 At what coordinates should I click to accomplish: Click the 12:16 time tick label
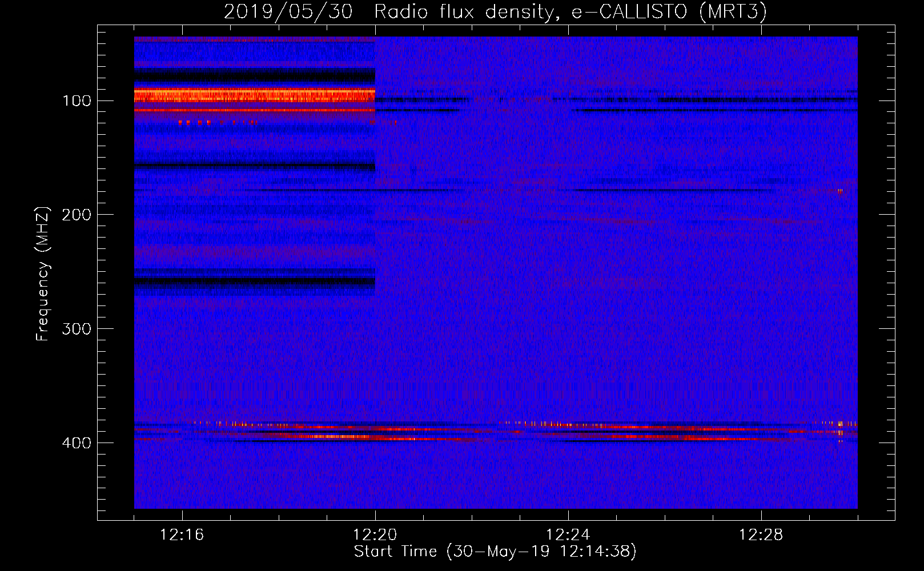click(182, 535)
